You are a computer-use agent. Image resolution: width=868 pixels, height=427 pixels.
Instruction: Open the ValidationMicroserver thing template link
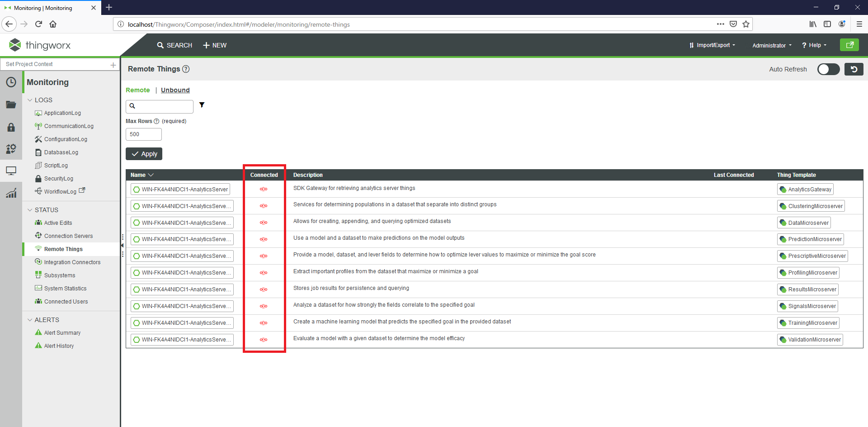[x=810, y=339]
